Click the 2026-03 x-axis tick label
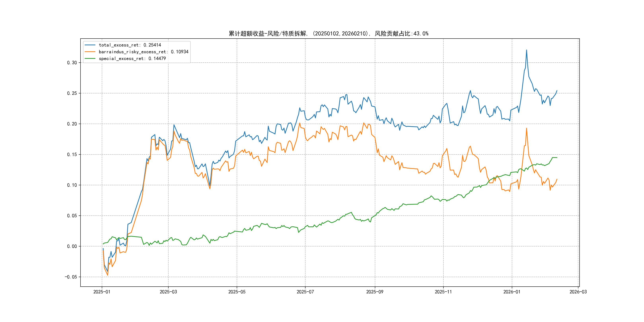The height and width of the screenshot is (322, 644). tap(578, 292)
